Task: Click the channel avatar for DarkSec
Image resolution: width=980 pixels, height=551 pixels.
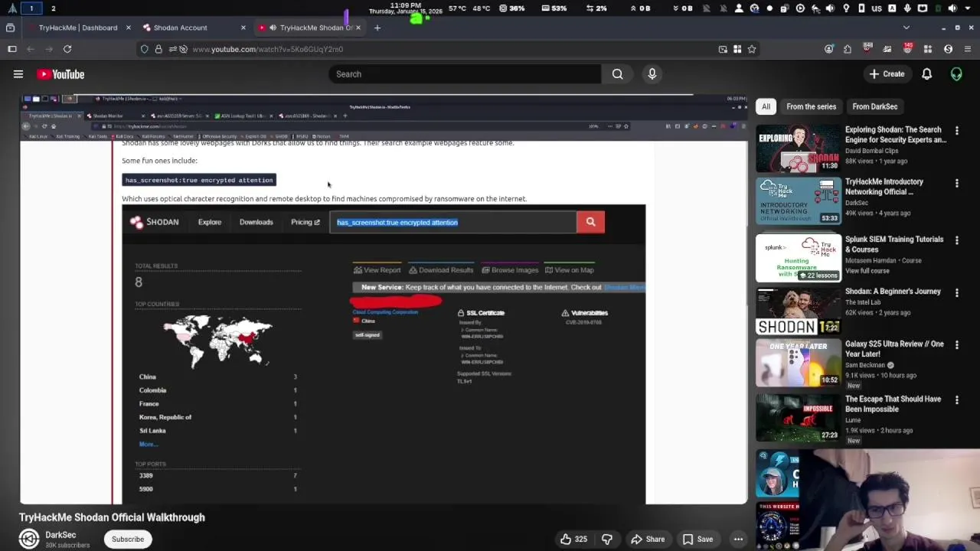Action: 29,539
